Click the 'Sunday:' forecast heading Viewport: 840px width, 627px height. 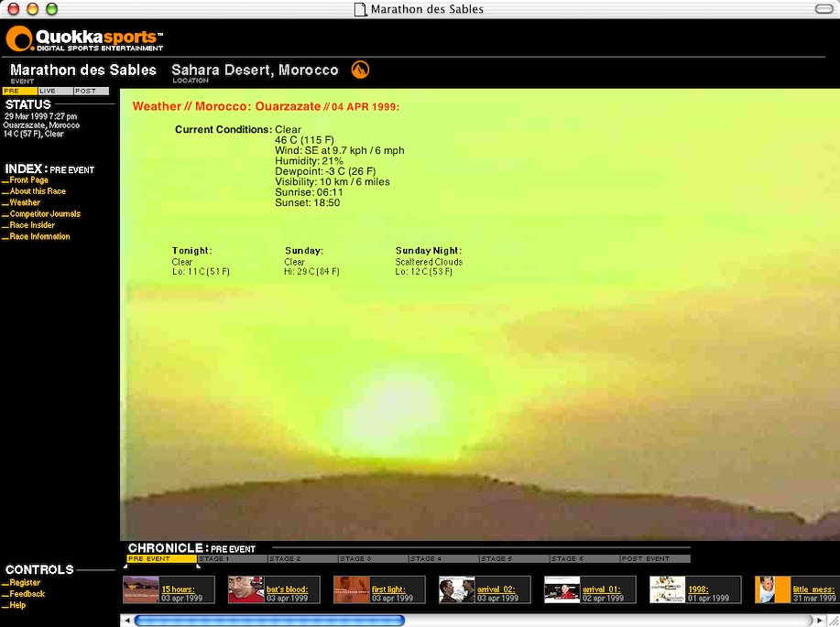(x=304, y=251)
